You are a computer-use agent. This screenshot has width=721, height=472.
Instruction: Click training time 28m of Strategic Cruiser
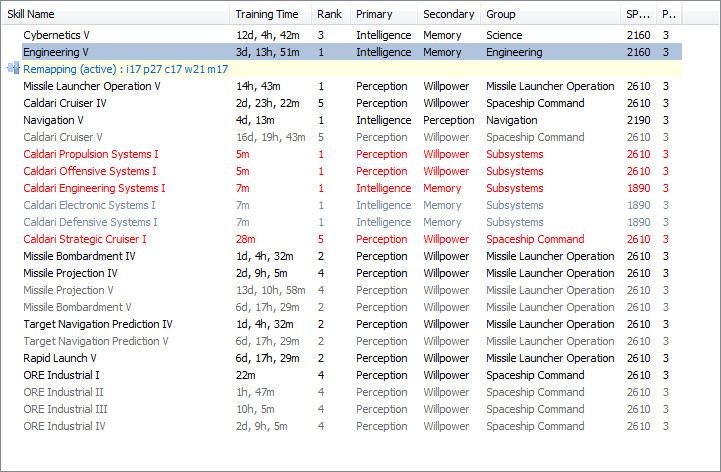point(246,239)
